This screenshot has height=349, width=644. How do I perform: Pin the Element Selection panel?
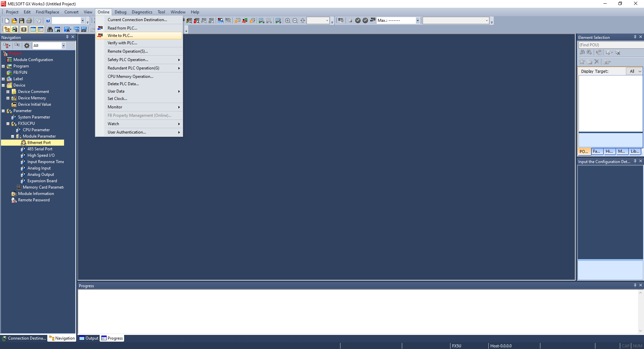click(635, 37)
